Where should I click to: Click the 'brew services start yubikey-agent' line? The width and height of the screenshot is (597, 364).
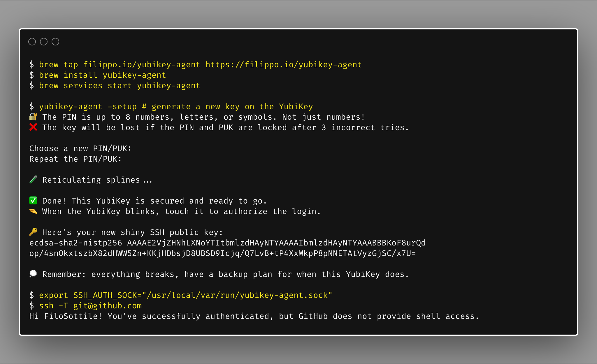point(120,86)
